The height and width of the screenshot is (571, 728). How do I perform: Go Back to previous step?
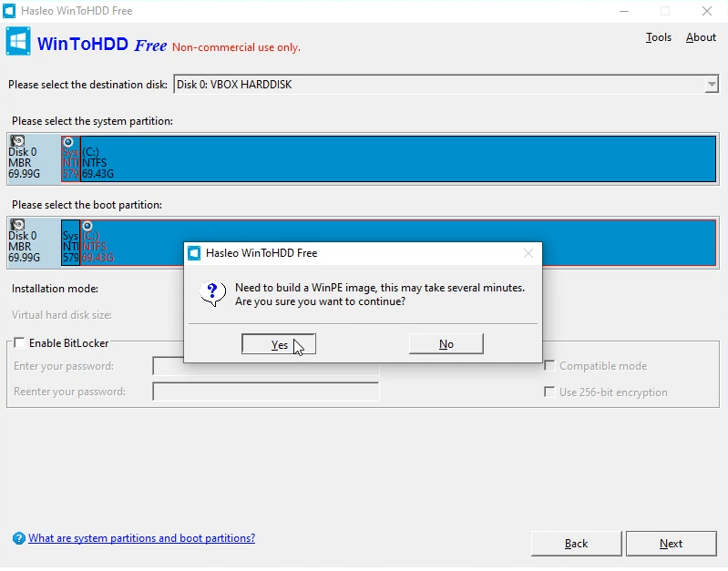click(x=576, y=544)
